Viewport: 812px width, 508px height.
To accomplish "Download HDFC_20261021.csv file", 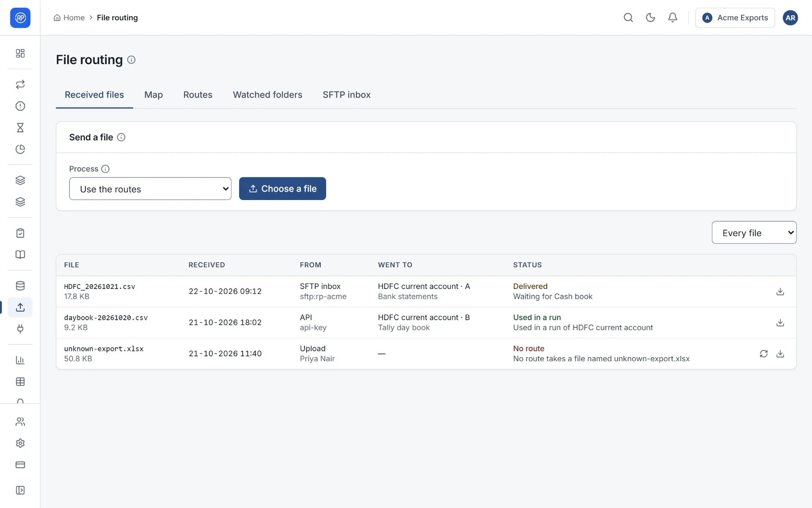I will (780, 292).
